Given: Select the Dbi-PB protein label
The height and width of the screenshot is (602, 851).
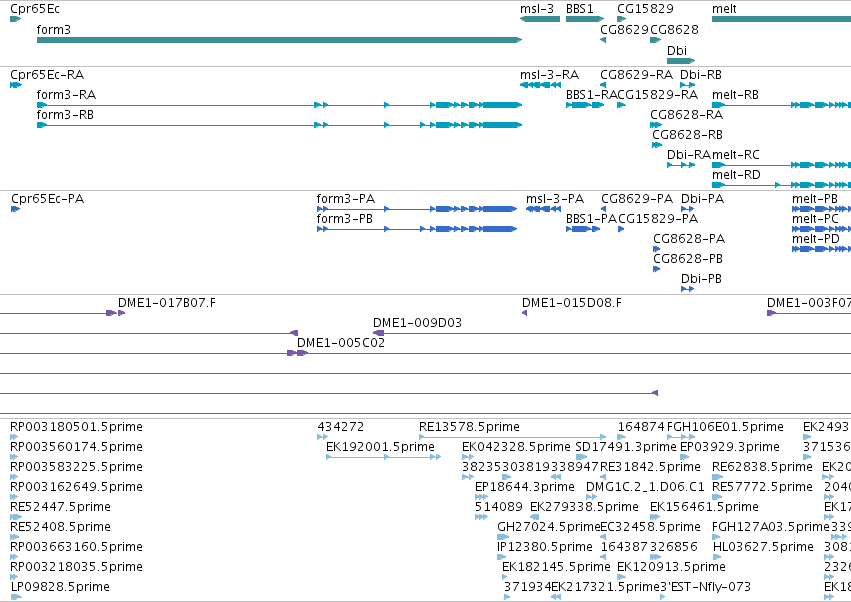Looking at the screenshot, I should pyautogui.click(x=701, y=280).
